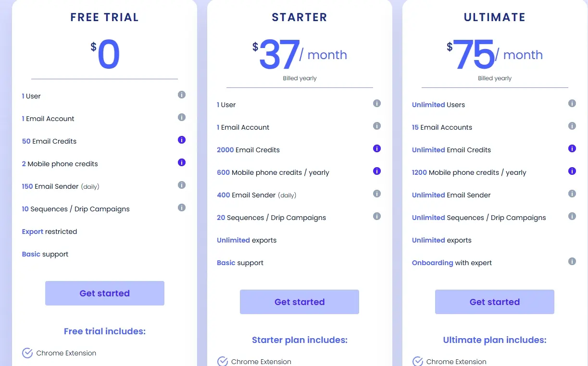Show info for 150 Email Sender daily
Screen dimensions: 588x366
pyautogui.click(x=182, y=185)
